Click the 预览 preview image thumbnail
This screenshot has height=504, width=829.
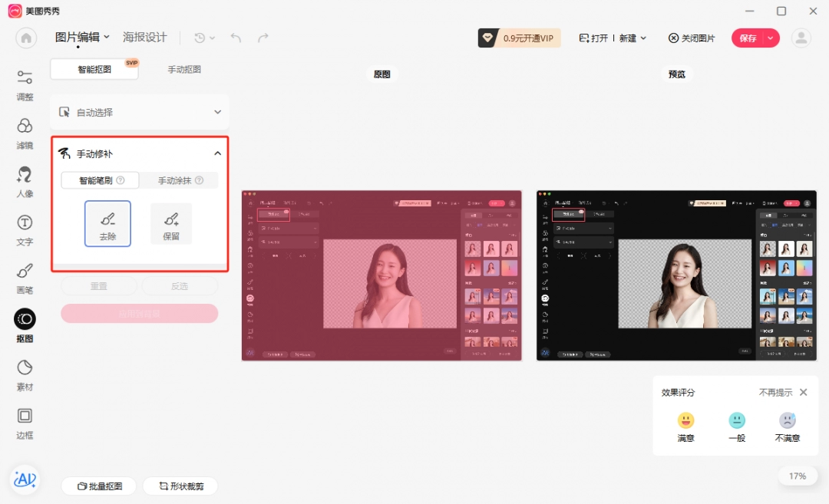pos(677,275)
